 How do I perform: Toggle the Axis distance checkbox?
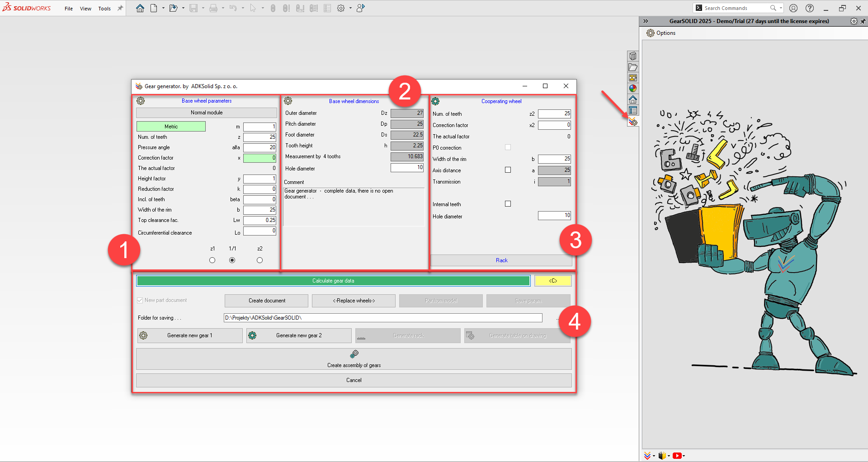click(x=508, y=170)
